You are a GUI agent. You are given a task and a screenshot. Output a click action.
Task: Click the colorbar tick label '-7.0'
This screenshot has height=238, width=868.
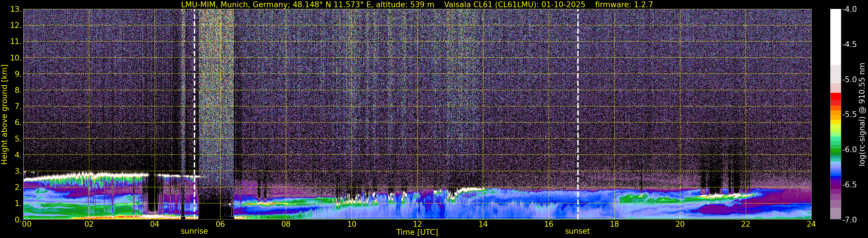850,220
